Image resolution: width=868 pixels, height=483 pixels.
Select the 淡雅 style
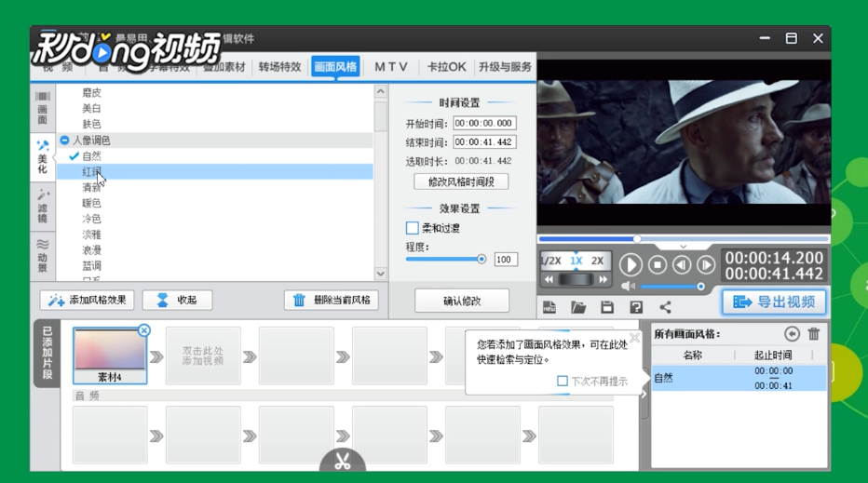click(x=91, y=235)
